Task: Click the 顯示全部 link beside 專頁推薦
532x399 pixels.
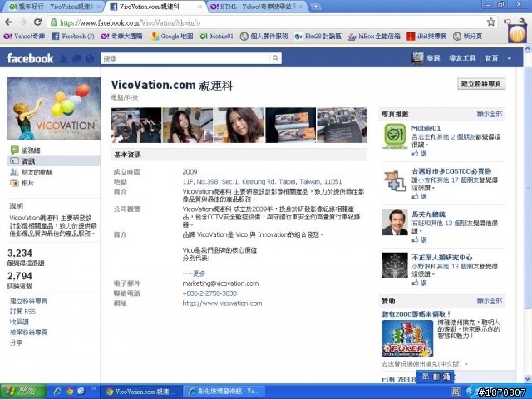Action: (490, 115)
